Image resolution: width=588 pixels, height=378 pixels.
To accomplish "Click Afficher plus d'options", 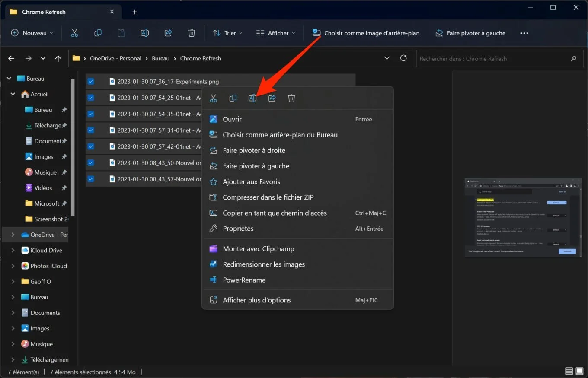I will tap(298, 300).
